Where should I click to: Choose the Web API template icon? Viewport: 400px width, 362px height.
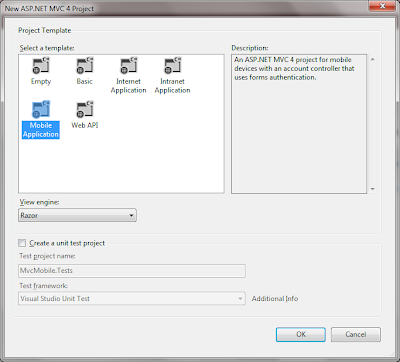85,109
